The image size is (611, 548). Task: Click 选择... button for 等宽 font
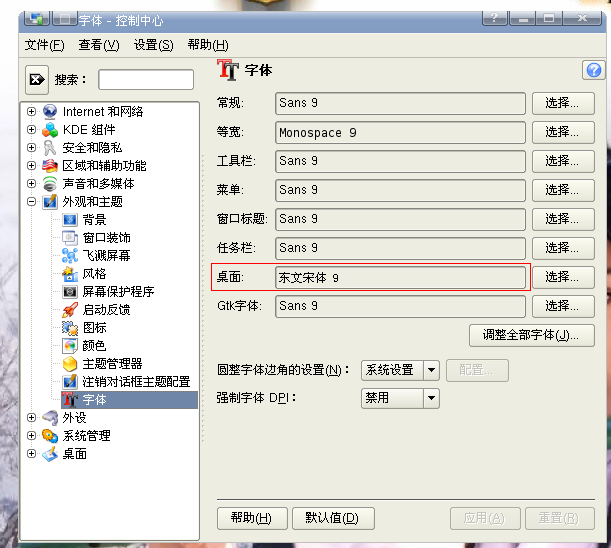(x=563, y=132)
